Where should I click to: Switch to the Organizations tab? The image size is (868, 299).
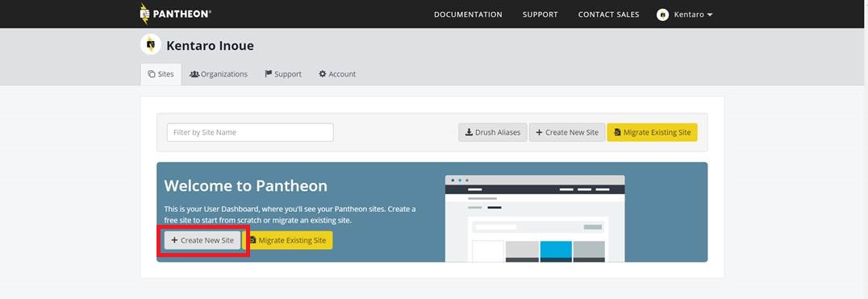(219, 74)
